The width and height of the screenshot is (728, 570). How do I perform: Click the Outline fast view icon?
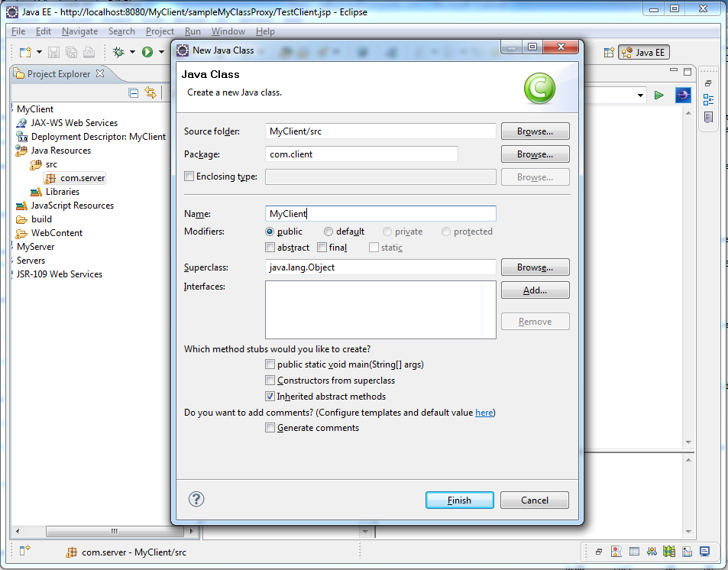point(708,100)
